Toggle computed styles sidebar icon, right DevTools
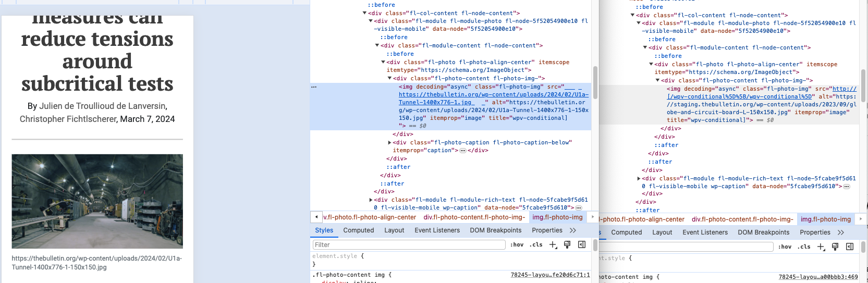This screenshot has height=283, width=868. pos(850,247)
